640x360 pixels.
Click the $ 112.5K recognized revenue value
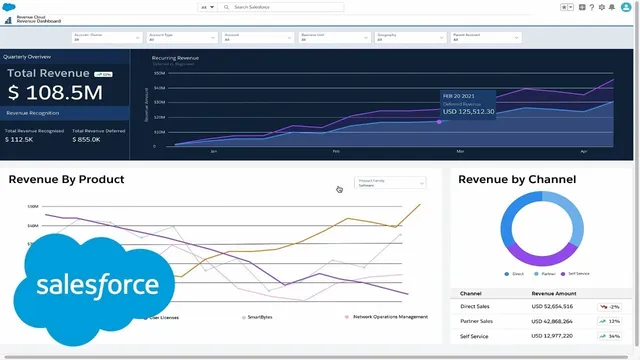pos(19,140)
